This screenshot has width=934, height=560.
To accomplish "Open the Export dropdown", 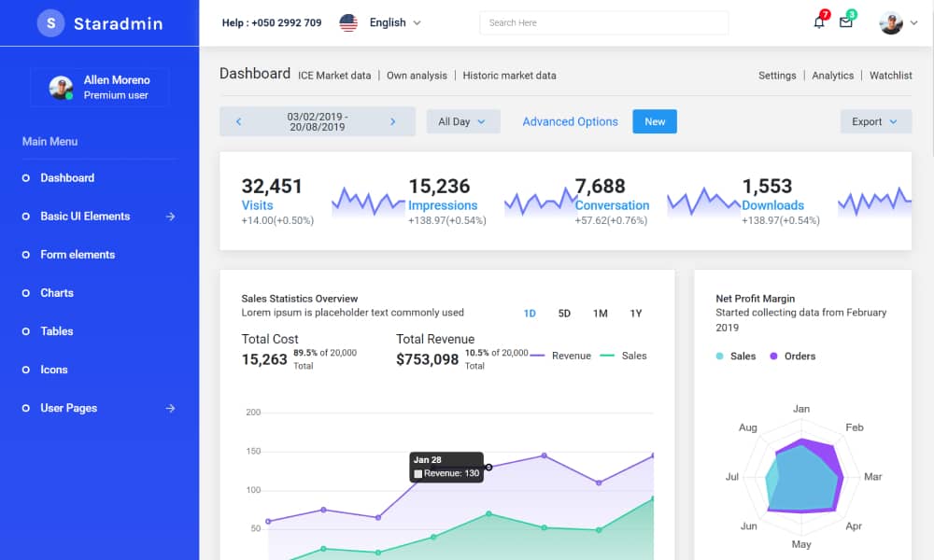I will (874, 121).
